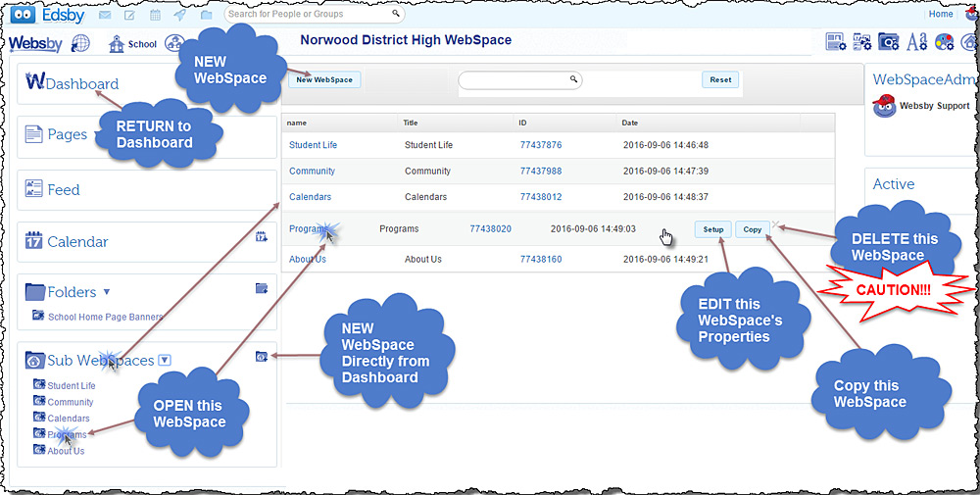Click the round sub-webspaces icon beside School
Image resolution: width=980 pixels, height=495 pixels.
(x=173, y=43)
